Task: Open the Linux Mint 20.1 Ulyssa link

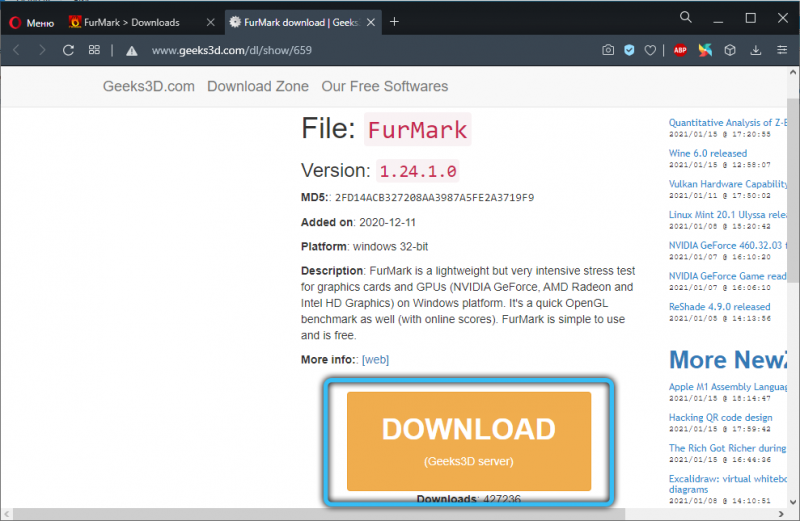Action: point(728,214)
